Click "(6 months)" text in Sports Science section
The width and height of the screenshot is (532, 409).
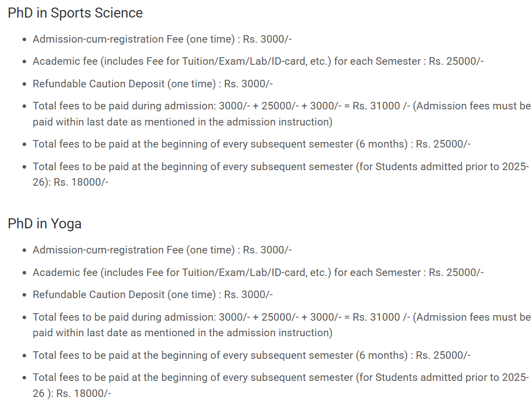pos(381,144)
